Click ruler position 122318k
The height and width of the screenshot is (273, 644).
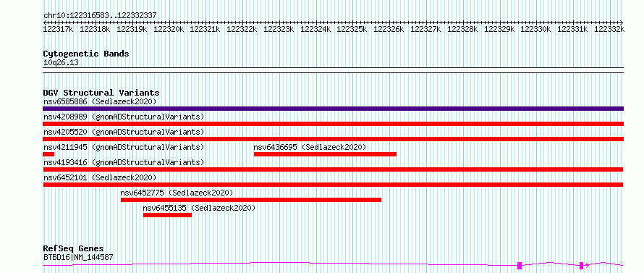pyautogui.click(x=95, y=29)
